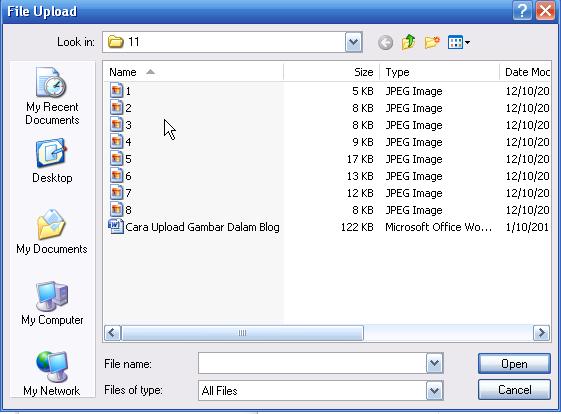Viewport: 561px width, 414px height.
Task: Go up one folder level
Action: (x=408, y=42)
